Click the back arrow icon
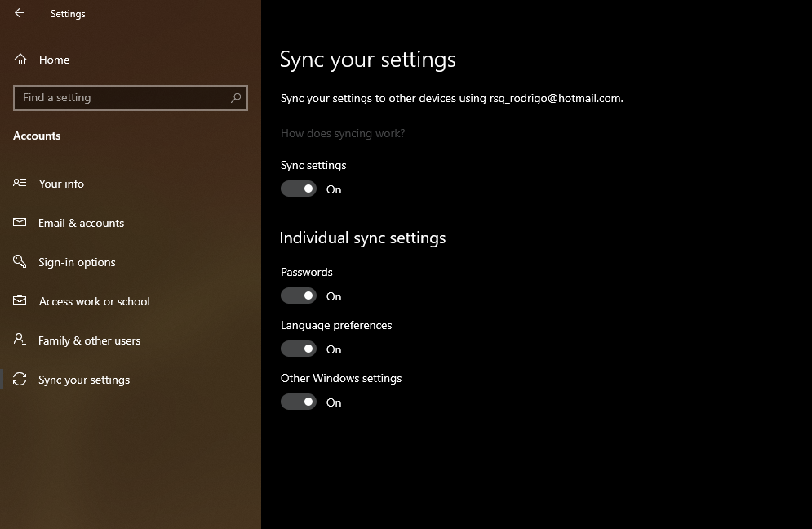The image size is (812, 529). [20, 13]
